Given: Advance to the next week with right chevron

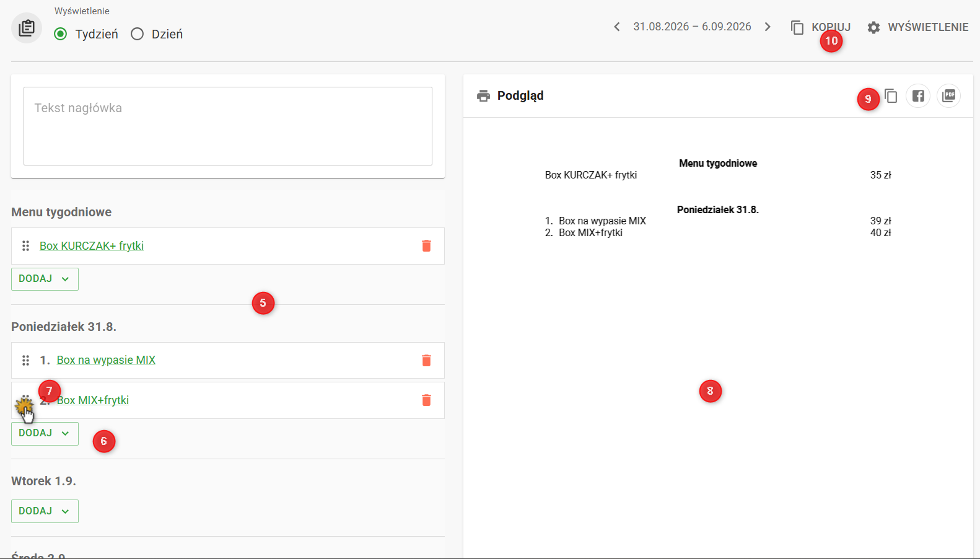Looking at the screenshot, I should (x=768, y=27).
